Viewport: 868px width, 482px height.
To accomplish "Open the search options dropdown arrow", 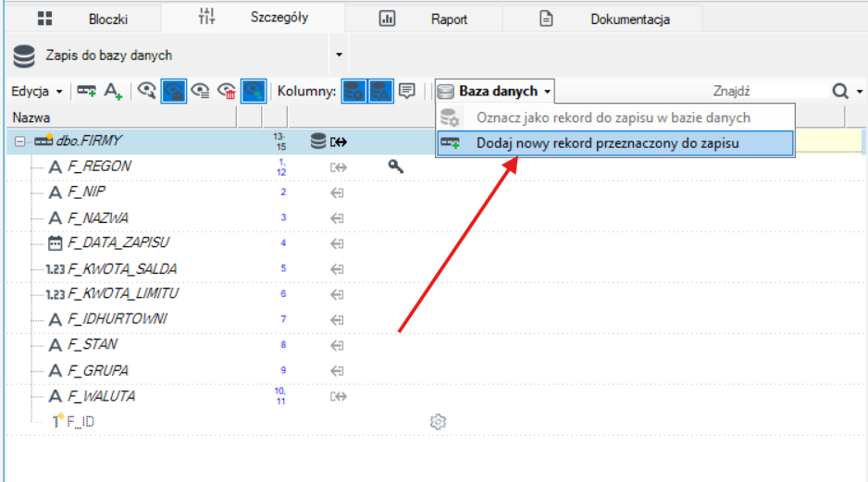I will tap(860, 92).
